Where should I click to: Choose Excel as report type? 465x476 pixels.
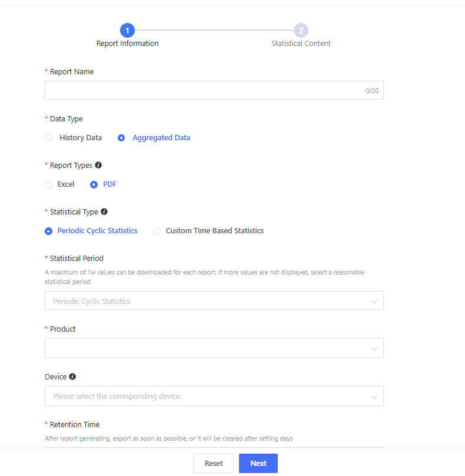pyautogui.click(x=49, y=184)
